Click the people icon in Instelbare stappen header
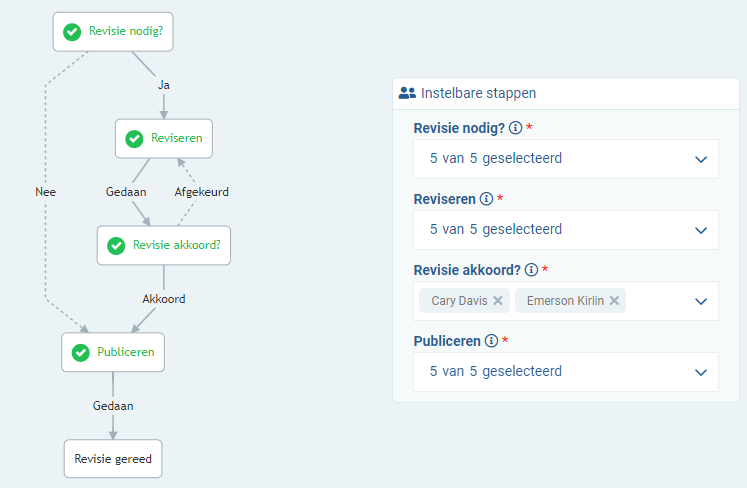This screenshot has height=488, width=747. [407, 93]
